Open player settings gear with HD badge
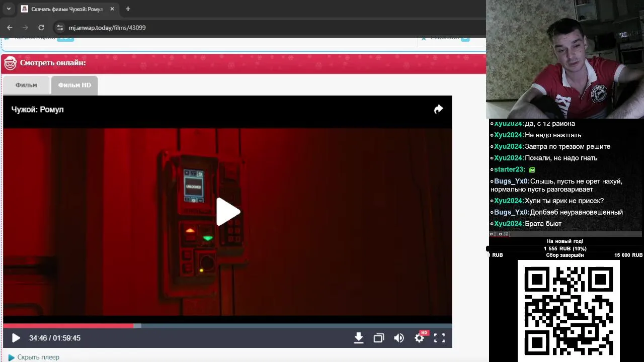The width and height of the screenshot is (644, 362). tap(420, 337)
